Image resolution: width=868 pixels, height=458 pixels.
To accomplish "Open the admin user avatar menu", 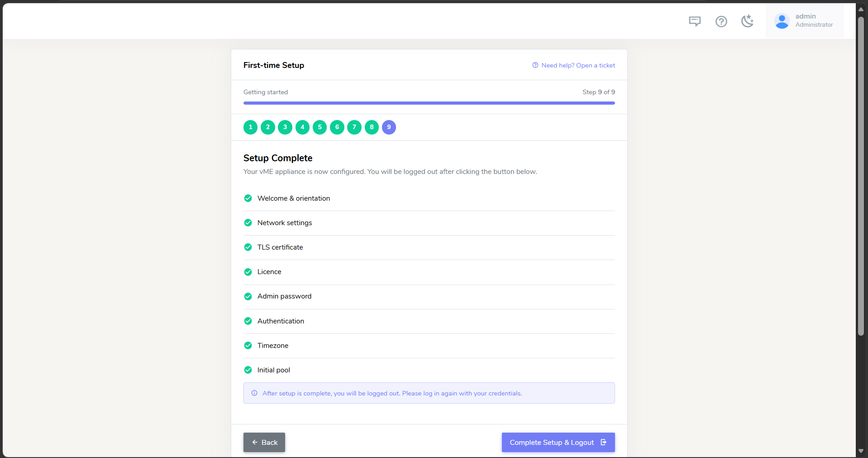I will [782, 21].
